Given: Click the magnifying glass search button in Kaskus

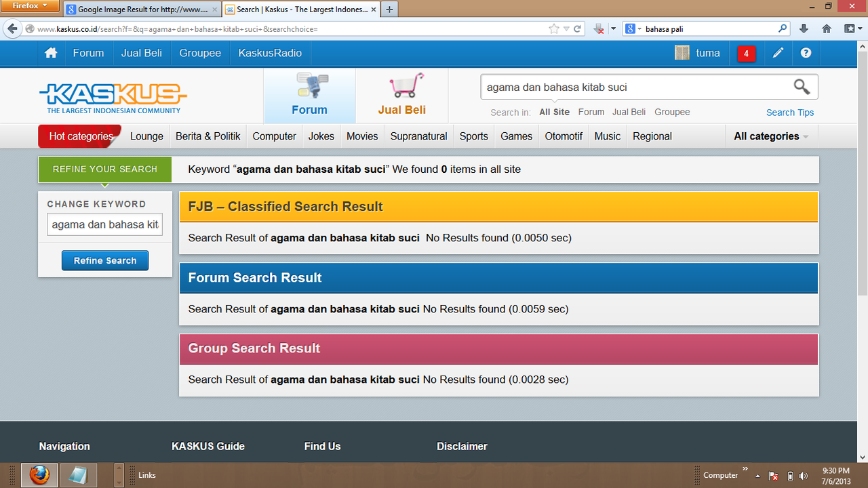Looking at the screenshot, I should coord(802,87).
